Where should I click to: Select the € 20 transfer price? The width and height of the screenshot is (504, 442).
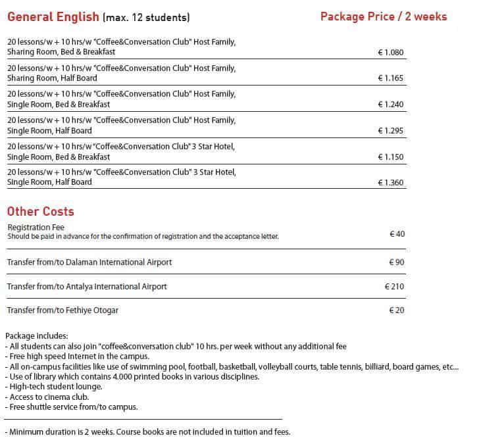397,310
